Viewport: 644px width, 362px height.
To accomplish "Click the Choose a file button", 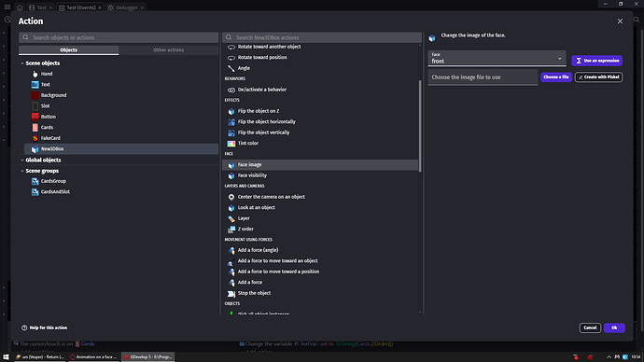I will (556, 77).
